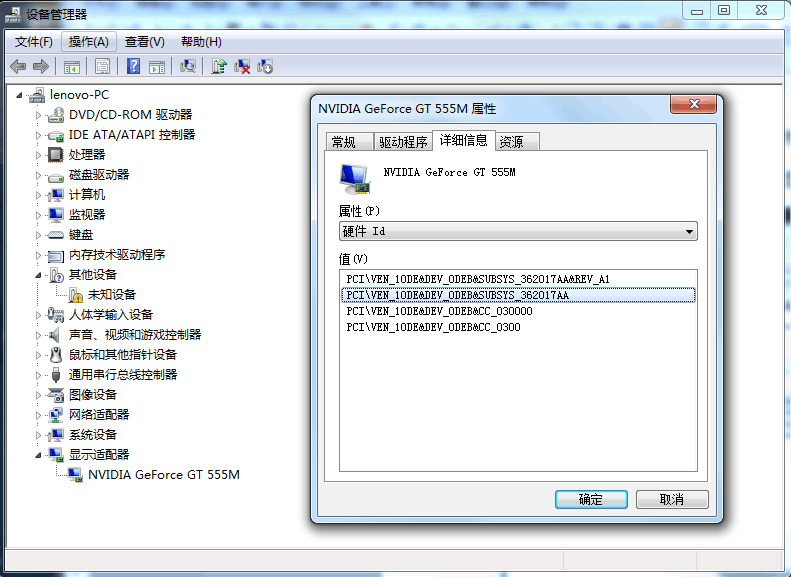Screen dimensions: 791x577
Task: Click the disk drives icon
Action: (x=55, y=177)
